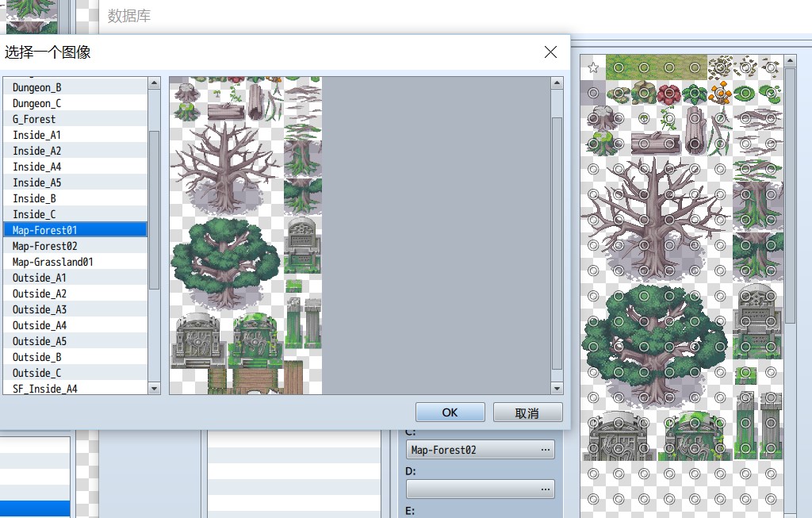Click the 取消 cancel button
The image size is (812, 518).
pyautogui.click(x=527, y=412)
